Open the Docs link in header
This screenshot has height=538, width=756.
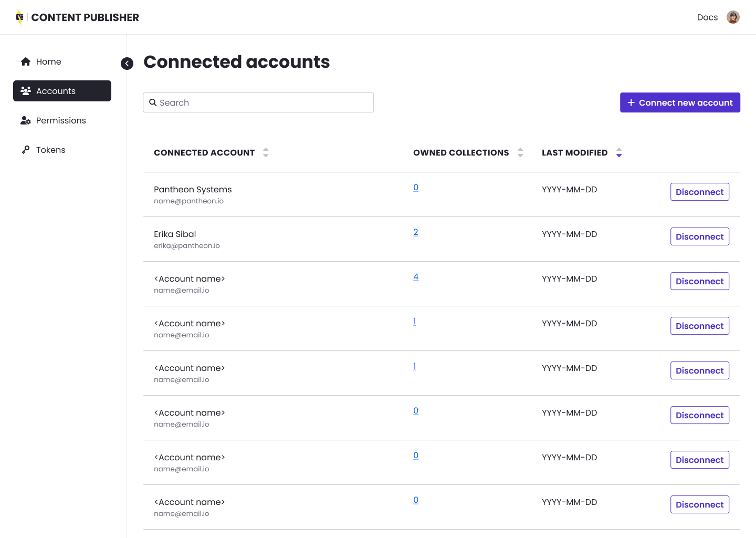click(707, 17)
